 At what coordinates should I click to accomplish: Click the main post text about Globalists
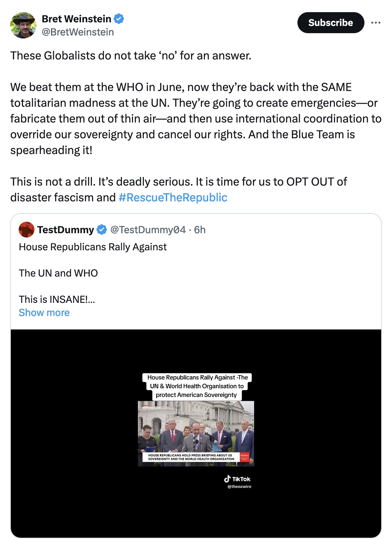pos(131,56)
